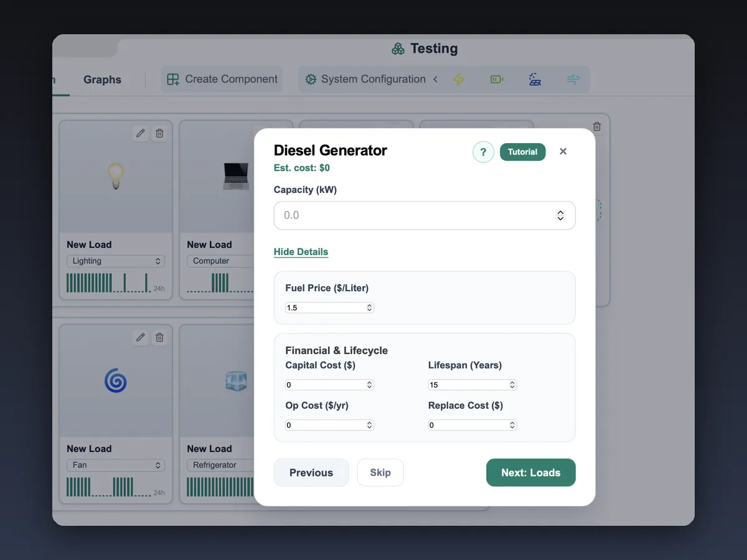Viewport: 747px width, 560px height.
Task: Switch to the Graphs tab
Action: coord(102,80)
